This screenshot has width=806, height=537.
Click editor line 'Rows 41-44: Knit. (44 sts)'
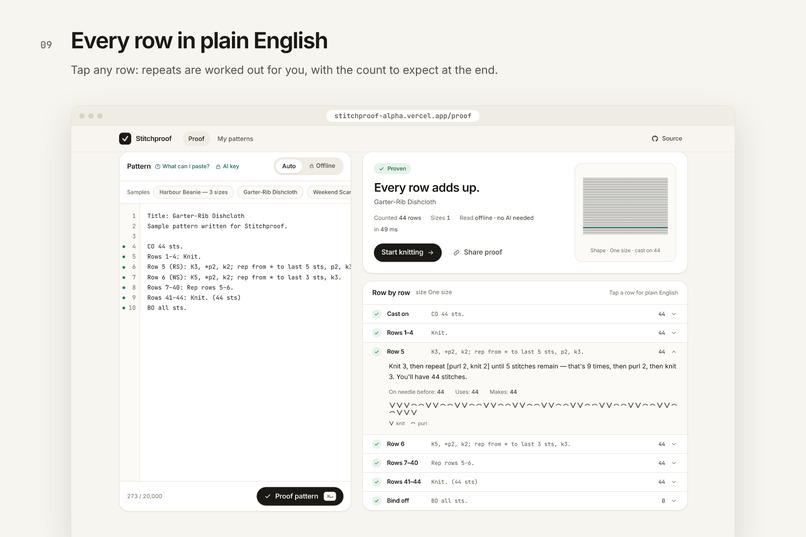click(x=194, y=298)
